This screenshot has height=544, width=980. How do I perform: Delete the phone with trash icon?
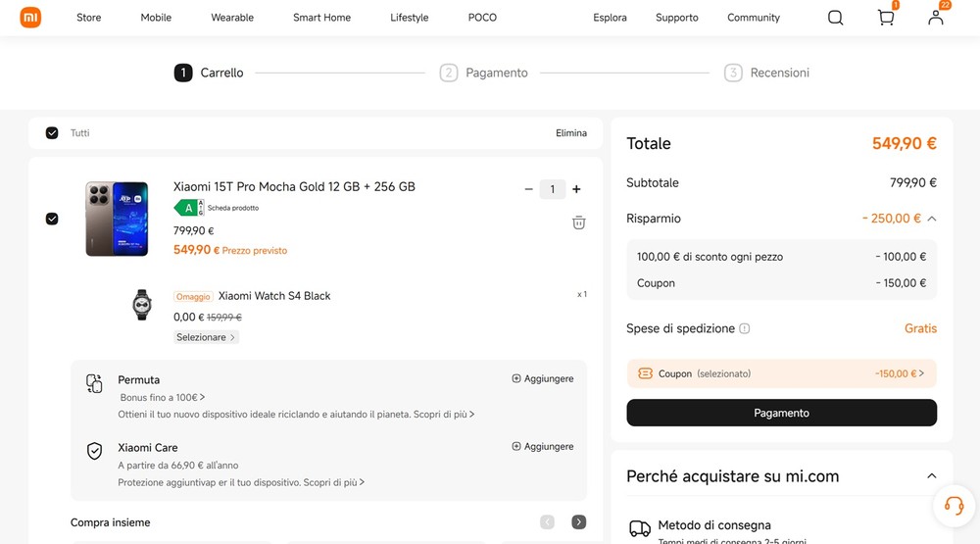579,223
